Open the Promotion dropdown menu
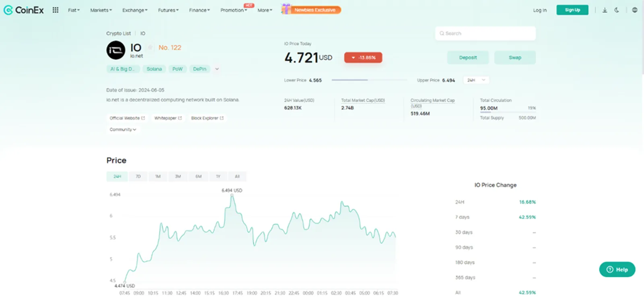The image size is (644, 298). pyautogui.click(x=234, y=10)
